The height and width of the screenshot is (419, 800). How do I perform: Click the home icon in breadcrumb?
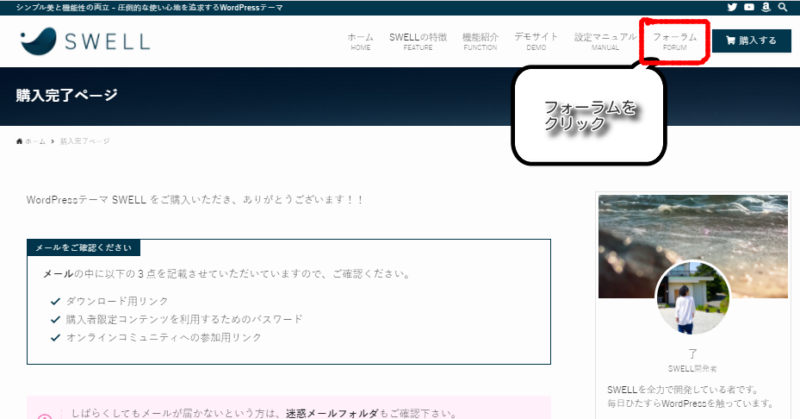pyautogui.click(x=19, y=141)
